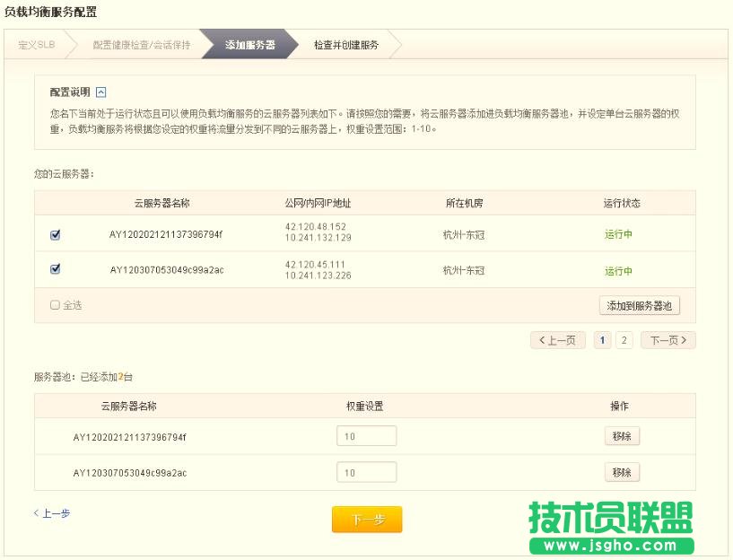The width and height of the screenshot is (733, 560).
Task: Go to next page with 下一页
Action: [668, 340]
